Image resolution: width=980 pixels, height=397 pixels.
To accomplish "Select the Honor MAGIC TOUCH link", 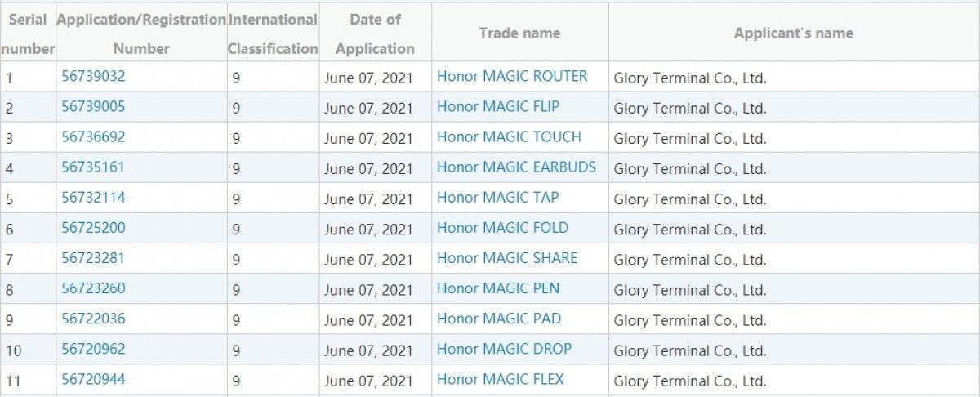I will point(510,136).
